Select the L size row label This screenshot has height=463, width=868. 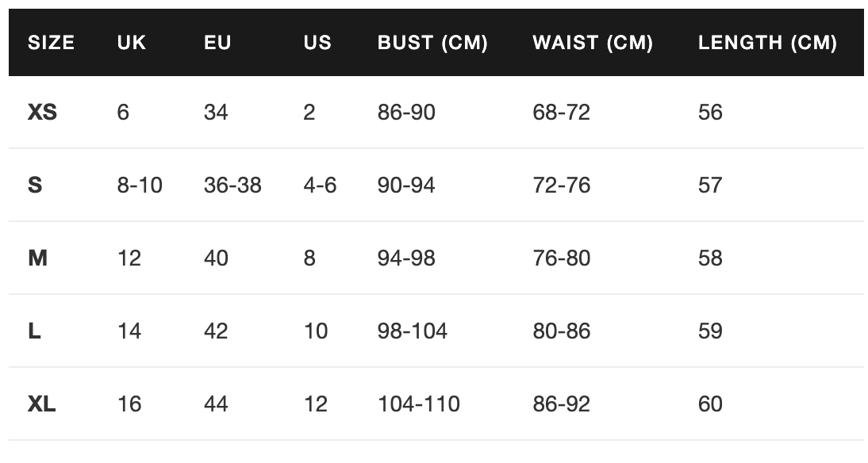(x=34, y=331)
